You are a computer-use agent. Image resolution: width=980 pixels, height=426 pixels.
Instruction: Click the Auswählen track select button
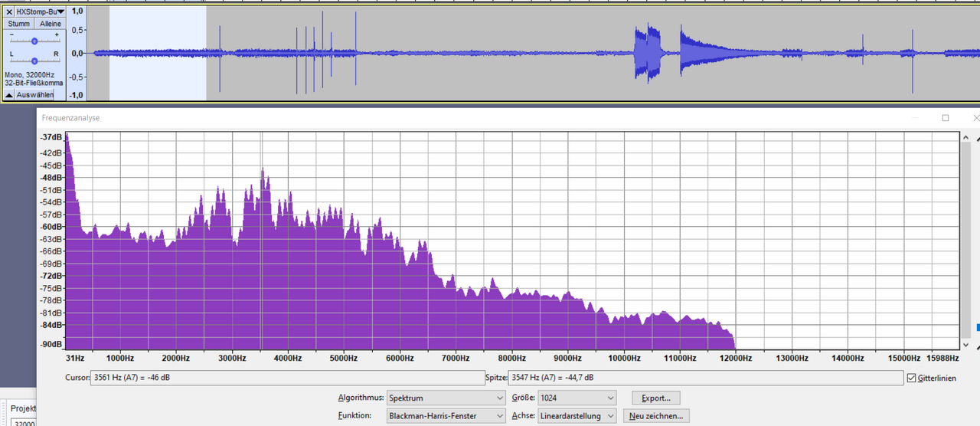tap(35, 95)
